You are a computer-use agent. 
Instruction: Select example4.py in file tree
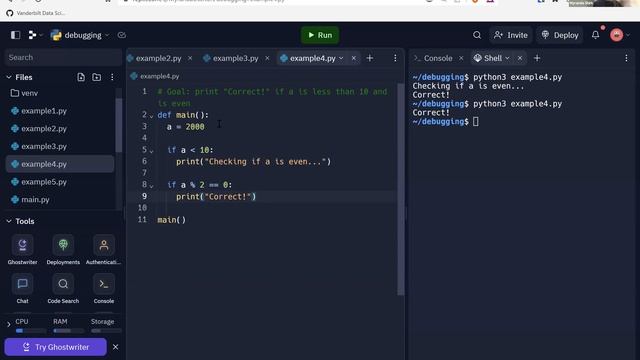tap(60, 164)
